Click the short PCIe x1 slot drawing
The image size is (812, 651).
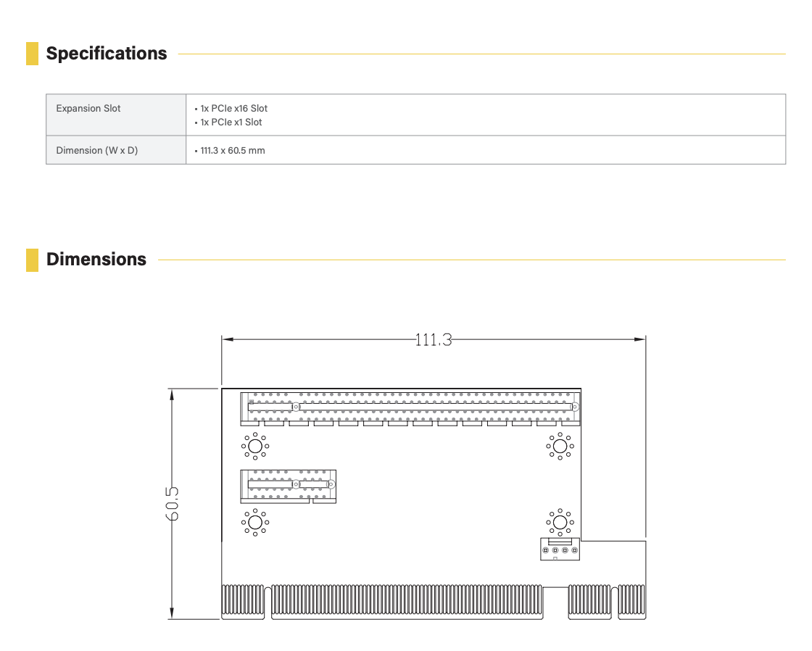289,484
